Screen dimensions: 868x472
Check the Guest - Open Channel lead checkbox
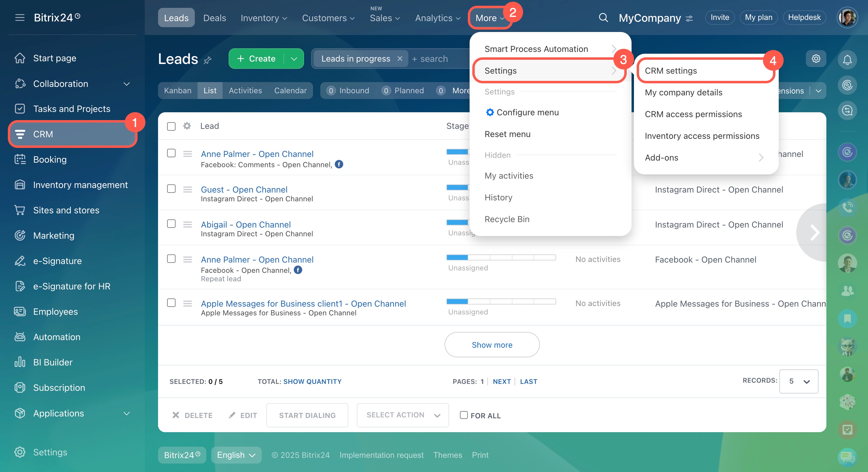coord(171,189)
